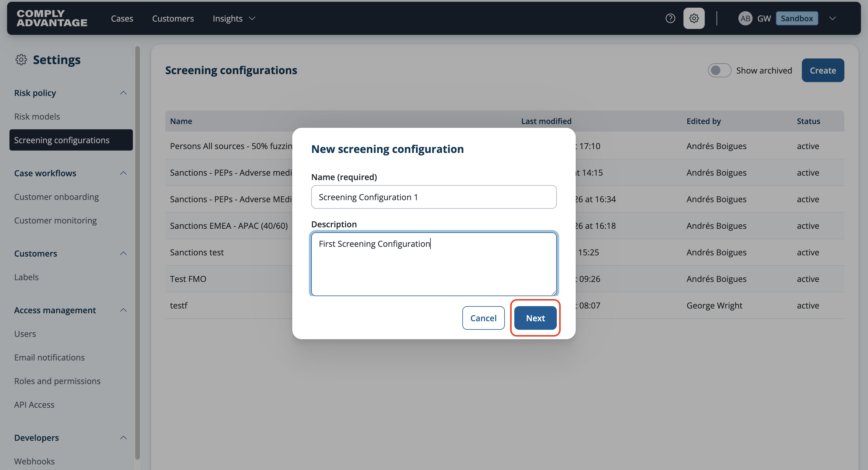Go to Cases in top navigation
Image resolution: width=868 pixels, height=470 pixels.
(122, 18)
